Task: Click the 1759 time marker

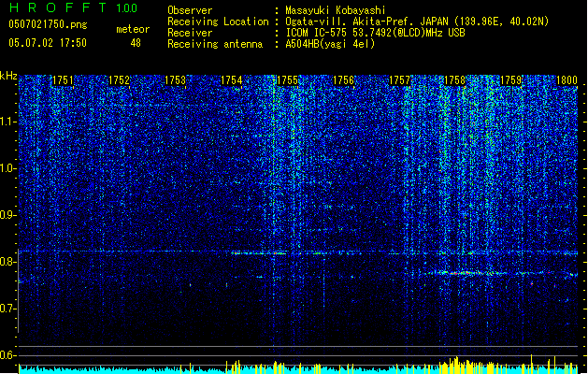Action: 511,80
